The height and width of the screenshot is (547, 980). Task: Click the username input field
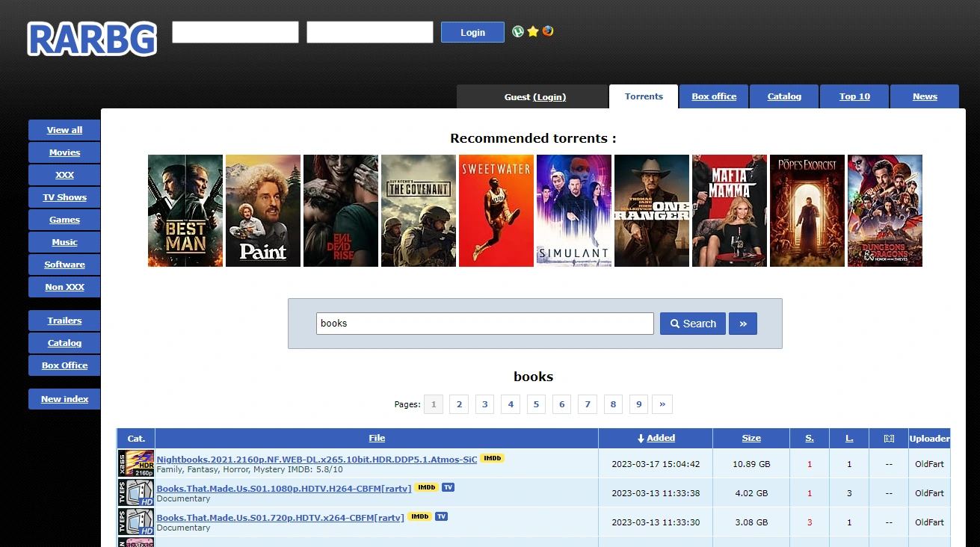point(235,32)
